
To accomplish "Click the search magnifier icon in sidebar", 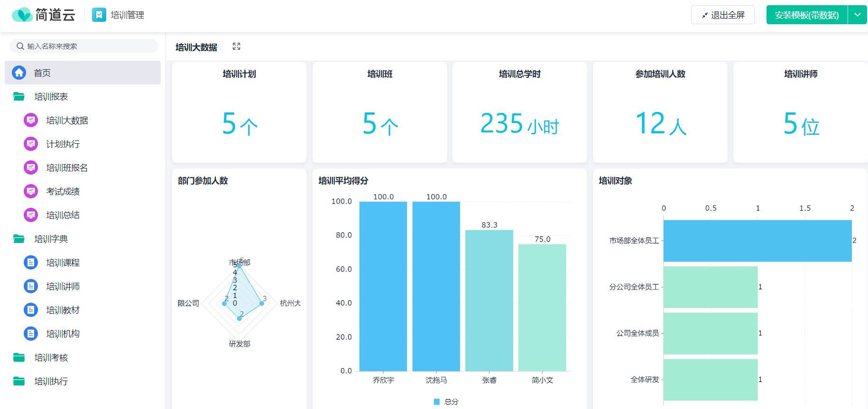I will (20, 46).
